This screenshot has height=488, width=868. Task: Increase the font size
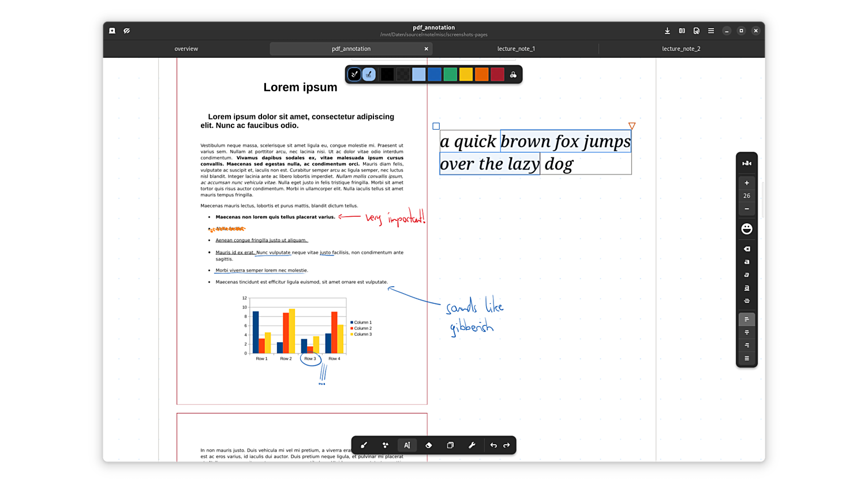tap(747, 183)
